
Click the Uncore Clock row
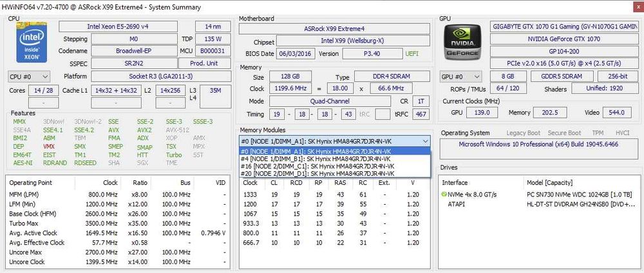[x=118, y=262]
